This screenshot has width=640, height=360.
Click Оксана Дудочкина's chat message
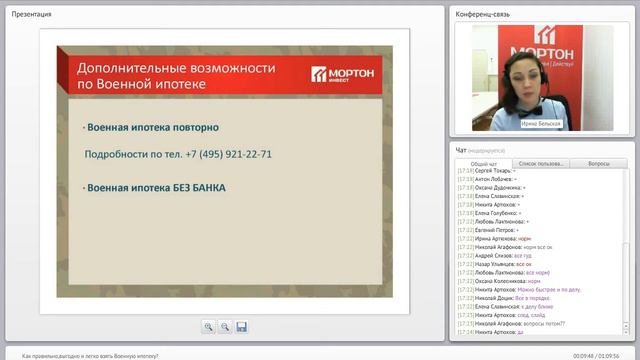(491, 188)
